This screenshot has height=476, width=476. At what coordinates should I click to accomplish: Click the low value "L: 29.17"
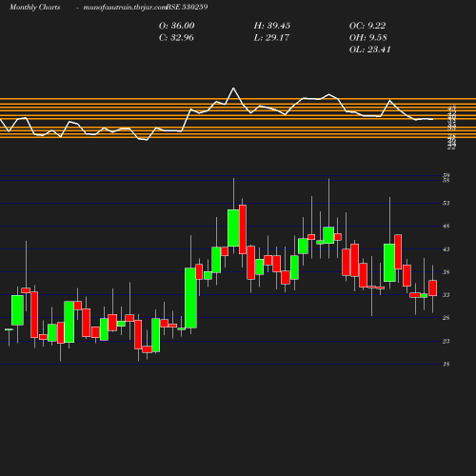click(x=271, y=37)
